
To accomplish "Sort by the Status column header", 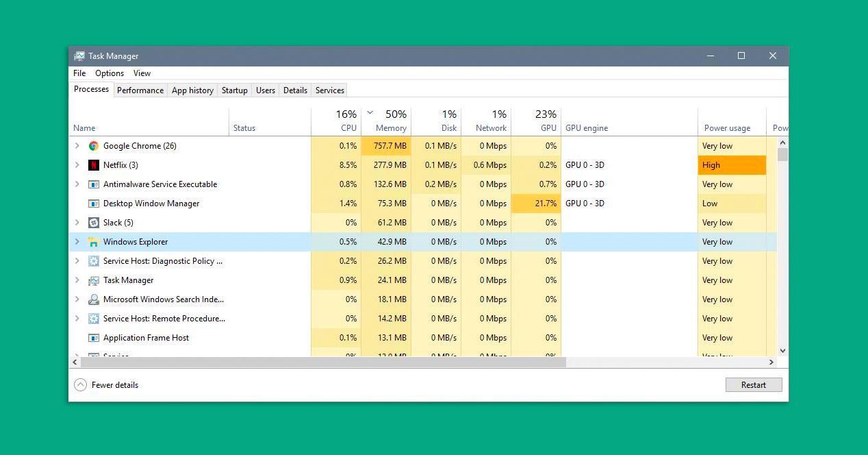I will pos(270,121).
